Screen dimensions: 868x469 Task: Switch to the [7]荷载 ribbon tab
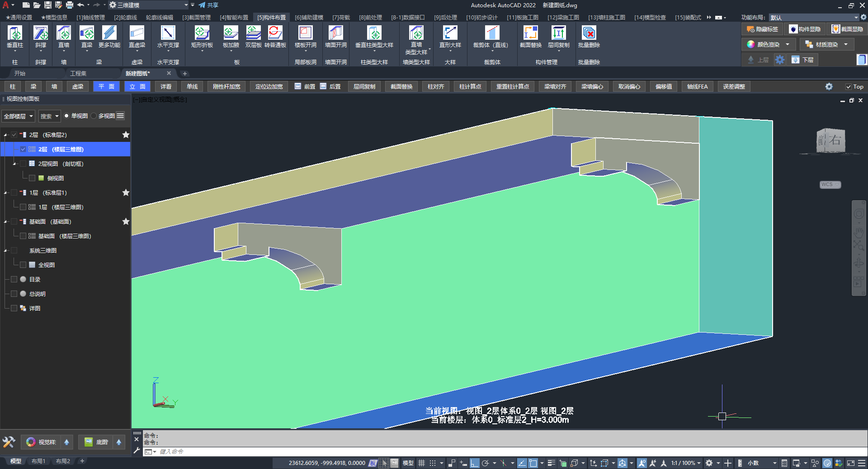pyautogui.click(x=341, y=18)
